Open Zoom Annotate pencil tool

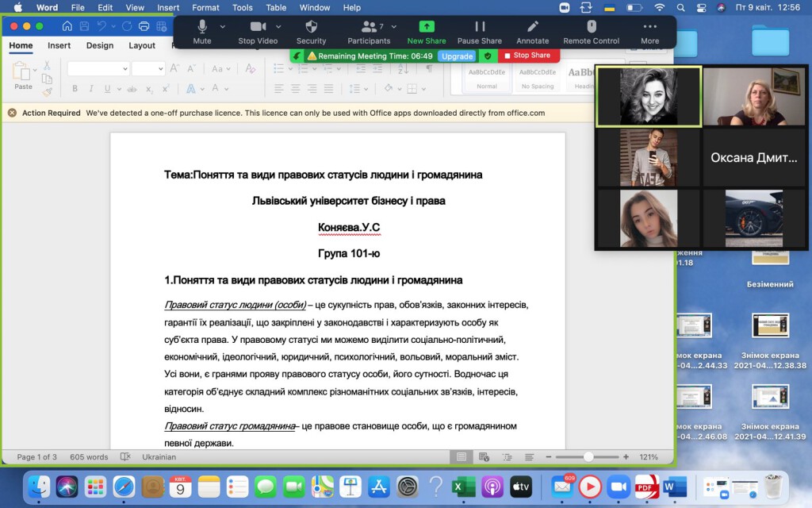(532, 32)
